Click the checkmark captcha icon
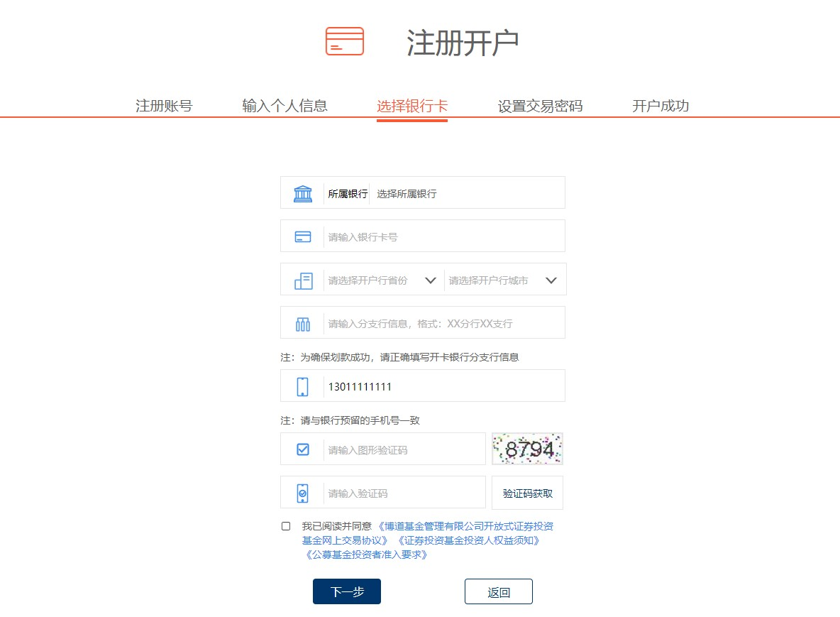Image resolution: width=840 pixels, height=617 pixels. pos(303,449)
